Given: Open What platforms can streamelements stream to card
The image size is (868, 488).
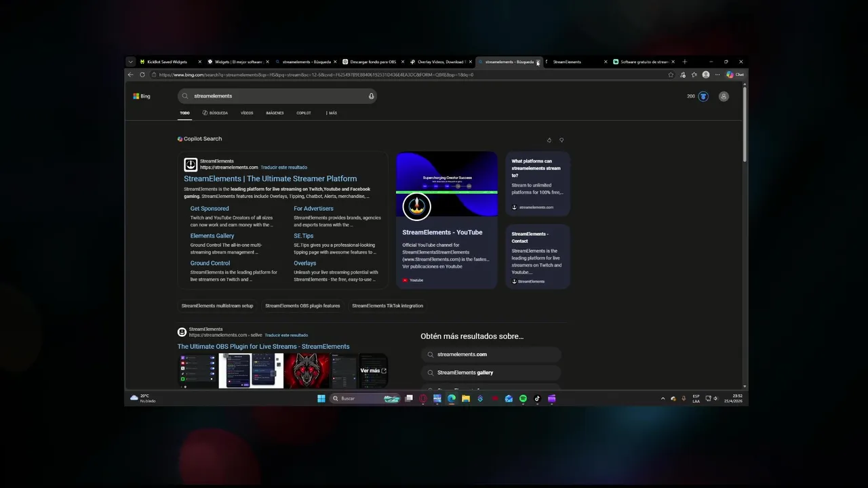Looking at the screenshot, I should point(538,184).
